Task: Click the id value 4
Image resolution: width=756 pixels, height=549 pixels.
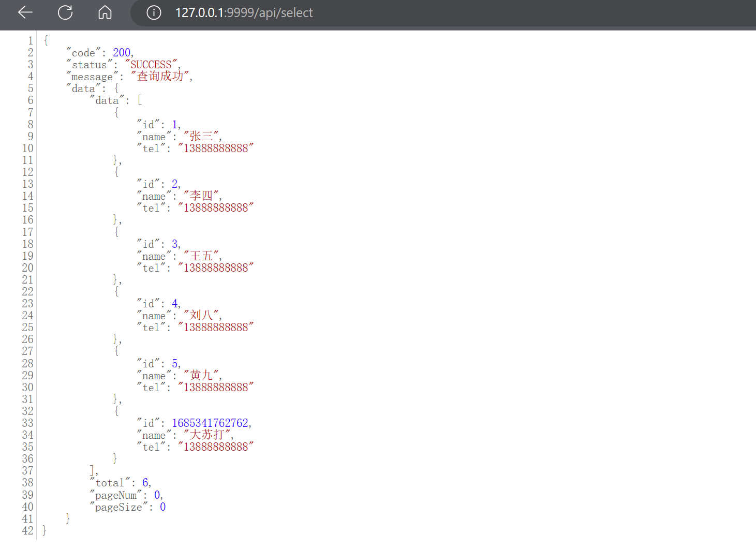Action: [x=175, y=304]
